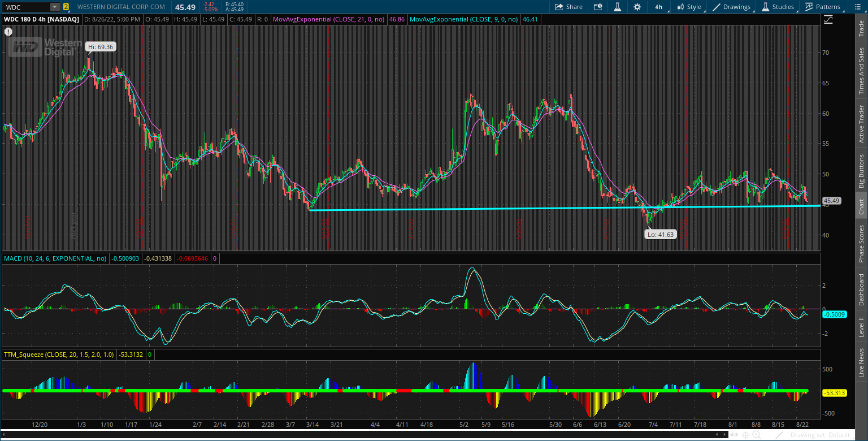Open the Times And Sales side tab
This screenshot has height=441, width=868.
click(861, 71)
